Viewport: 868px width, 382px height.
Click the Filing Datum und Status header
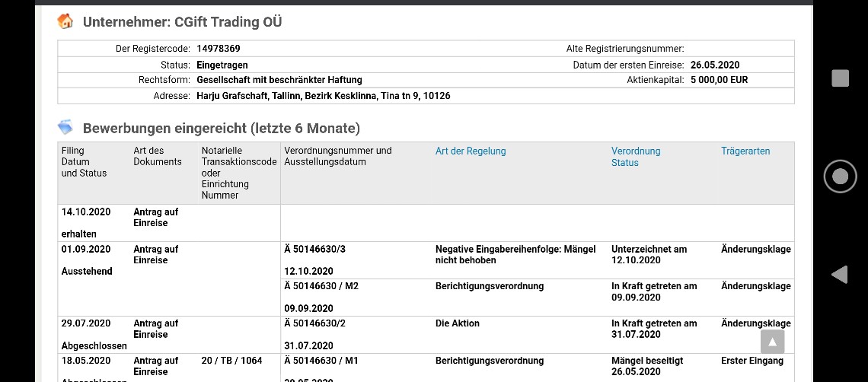pyautogui.click(x=84, y=162)
